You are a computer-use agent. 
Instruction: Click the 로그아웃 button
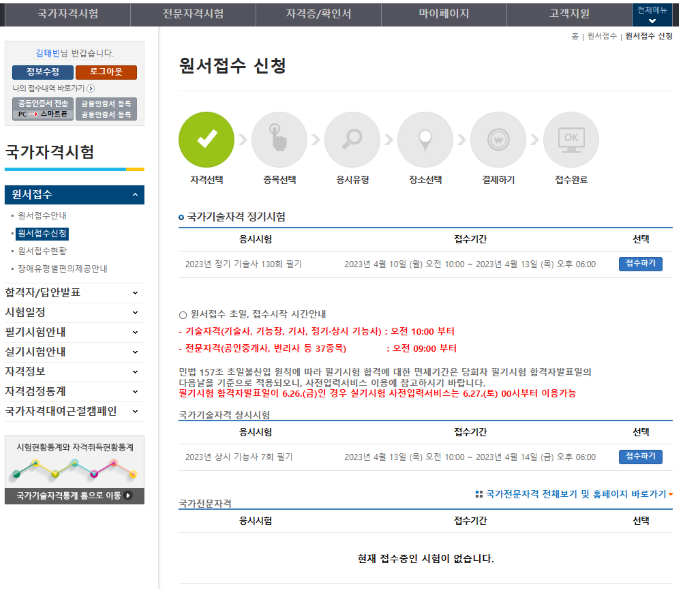click(106, 72)
